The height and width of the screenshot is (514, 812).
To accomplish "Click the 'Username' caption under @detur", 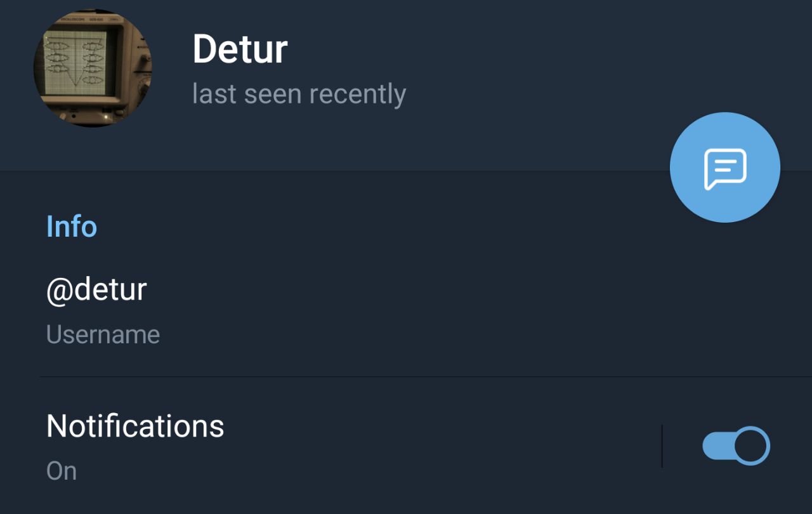I will coord(103,334).
